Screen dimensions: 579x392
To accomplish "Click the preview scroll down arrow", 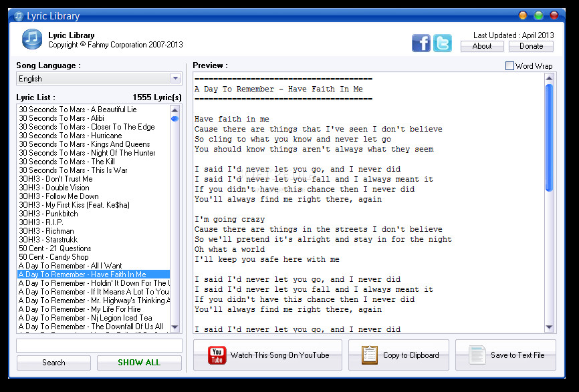I will [549, 327].
